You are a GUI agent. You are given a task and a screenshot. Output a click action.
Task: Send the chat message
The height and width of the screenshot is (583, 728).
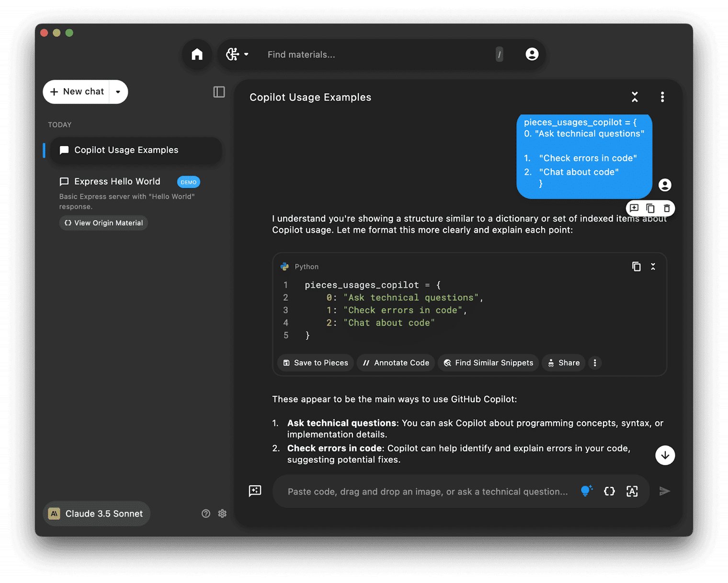tap(664, 491)
